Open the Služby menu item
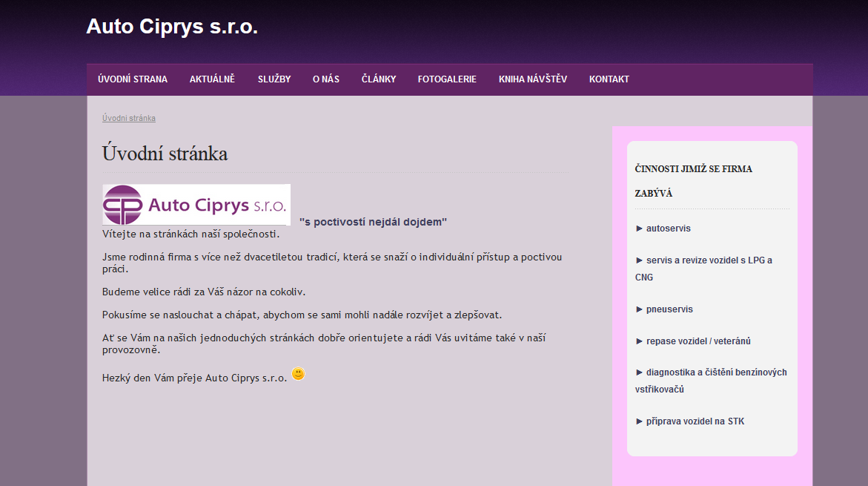 pos(274,79)
